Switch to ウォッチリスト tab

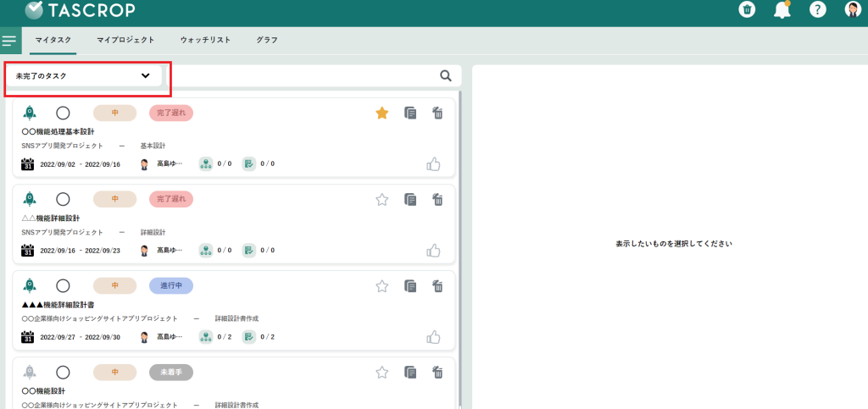point(205,41)
